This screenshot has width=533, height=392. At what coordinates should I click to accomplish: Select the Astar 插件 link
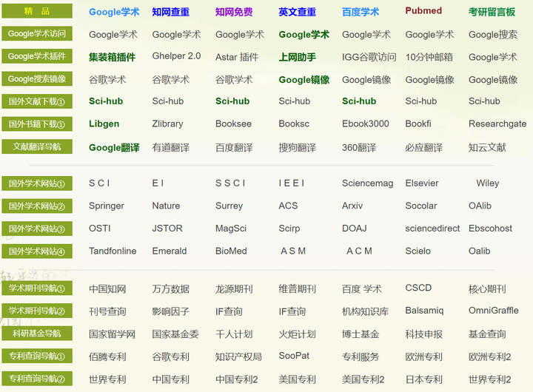pos(237,57)
